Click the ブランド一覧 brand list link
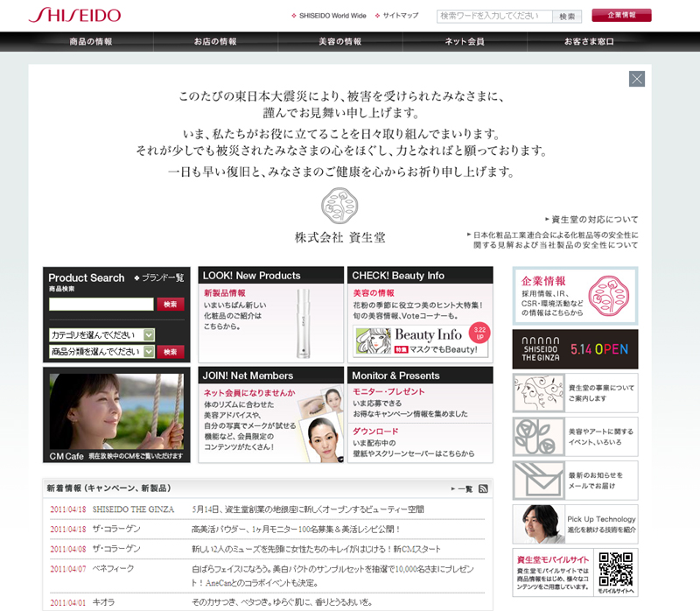The image size is (700, 611). click(162, 277)
